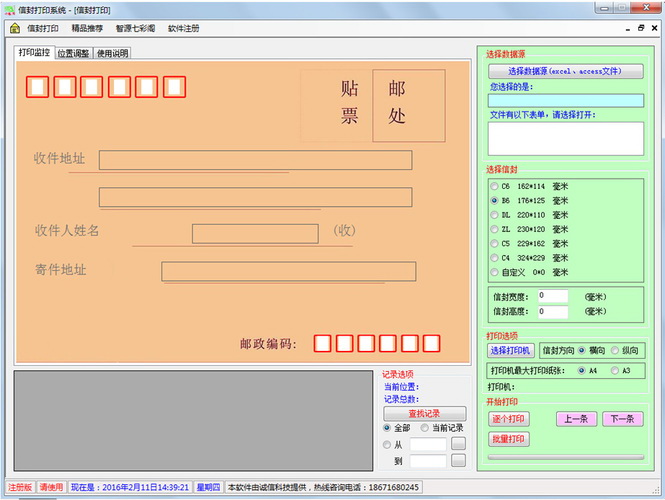This screenshot has width=665, height=500.
Task: Go to next record with 下一条
Action: (623, 419)
